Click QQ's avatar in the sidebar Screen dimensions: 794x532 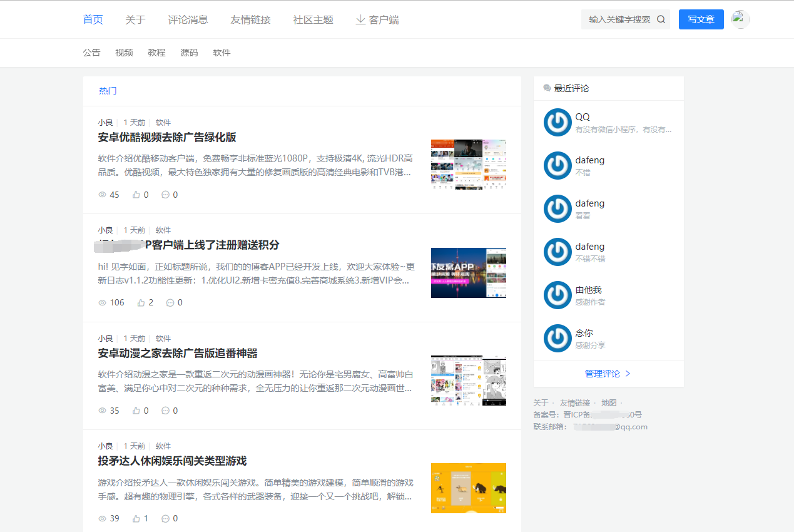point(557,123)
